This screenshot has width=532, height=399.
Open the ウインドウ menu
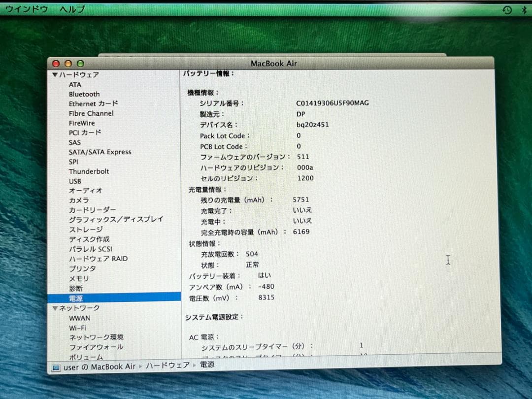[x=26, y=8]
